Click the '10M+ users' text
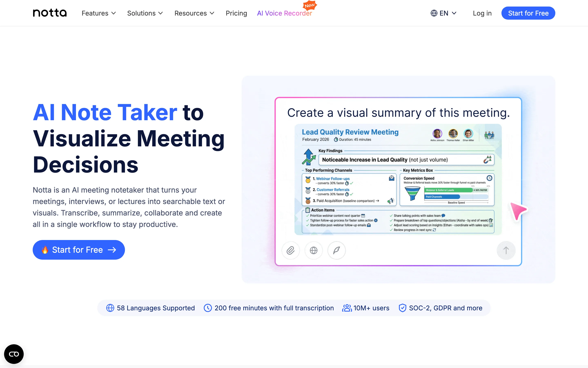The width and height of the screenshot is (588, 368). [x=371, y=308]
